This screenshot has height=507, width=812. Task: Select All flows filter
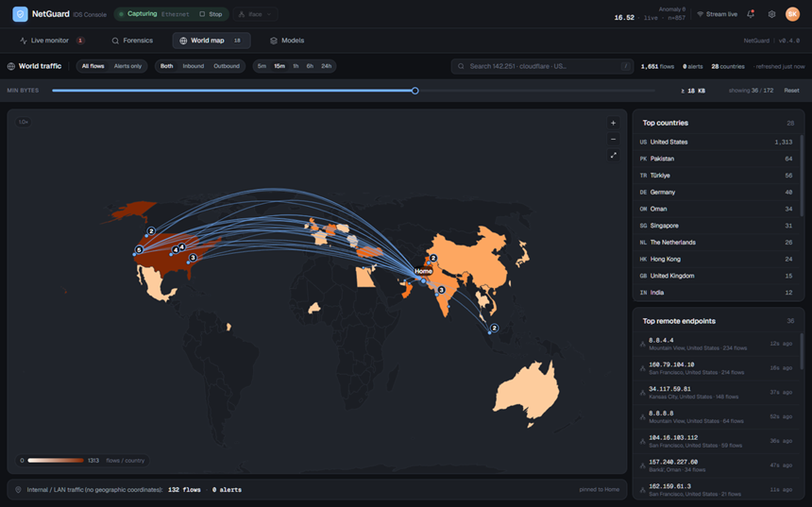click(x=93, y=66)
